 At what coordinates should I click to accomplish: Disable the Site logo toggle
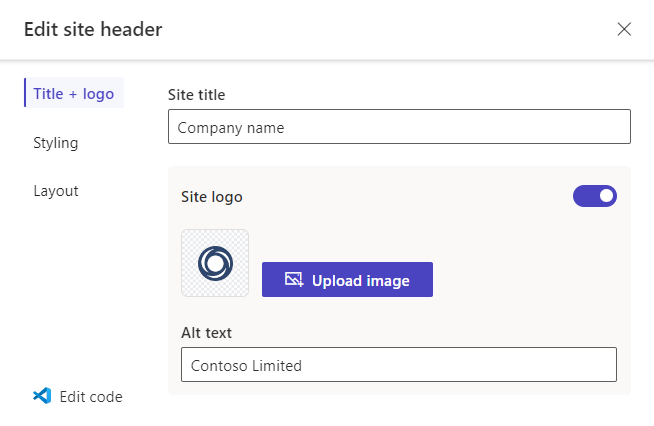coord(594,196)
